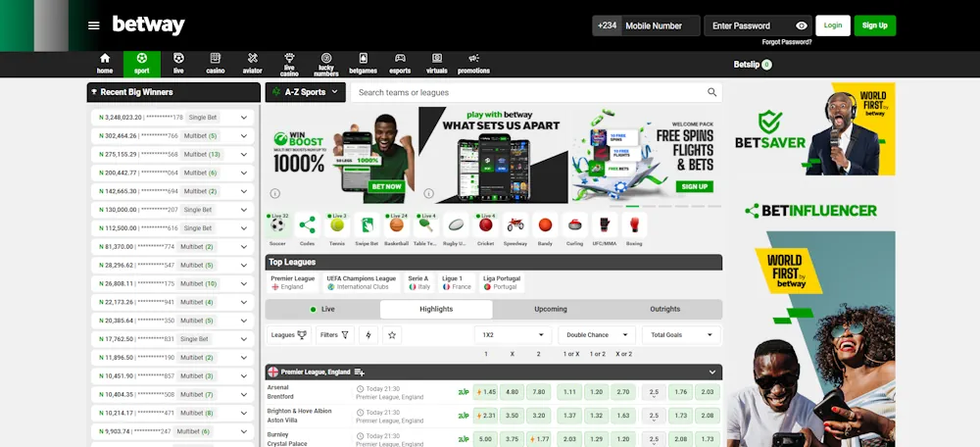
Task: Select the Curling sport icon
Action: 575,225
